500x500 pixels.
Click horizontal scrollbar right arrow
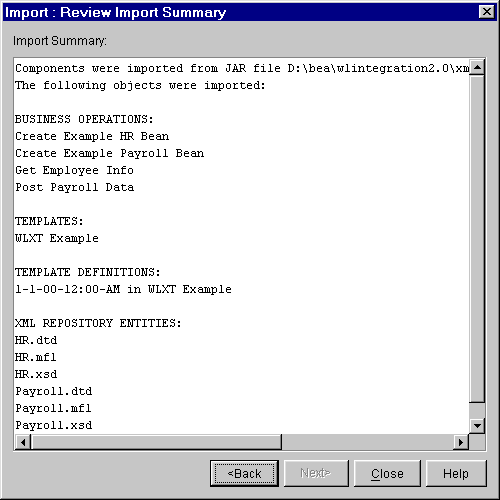click(461, 442)
